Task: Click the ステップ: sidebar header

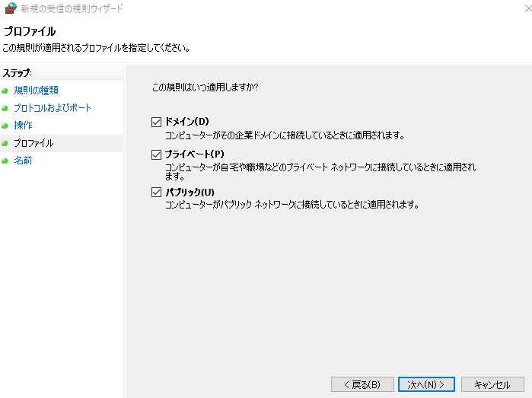Action: (x=18, y=73)
